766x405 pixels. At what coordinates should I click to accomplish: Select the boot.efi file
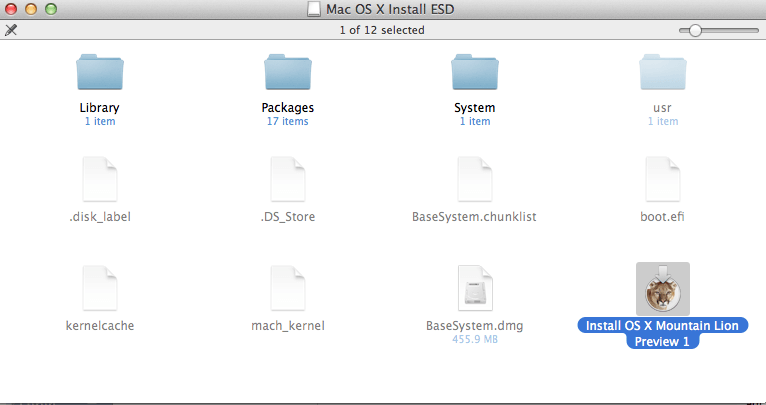(662, 181)
